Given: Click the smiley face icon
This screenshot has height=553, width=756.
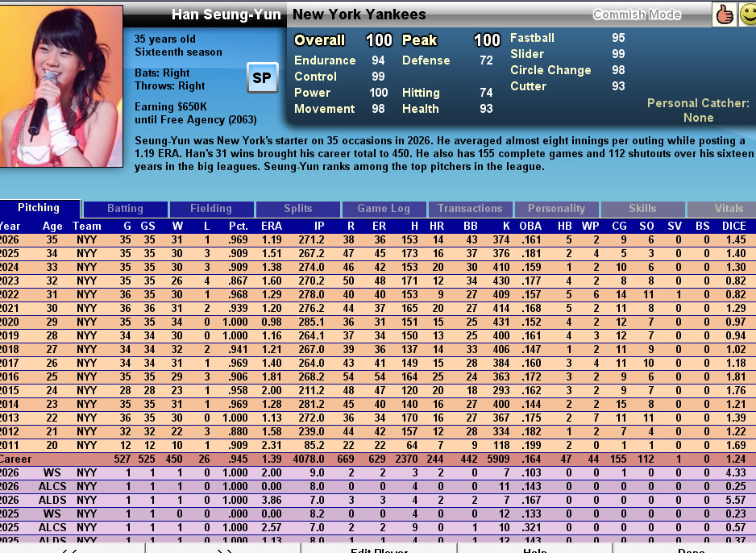Looking at the screenshot, I should pyautogui.click(x=748, y=15).
